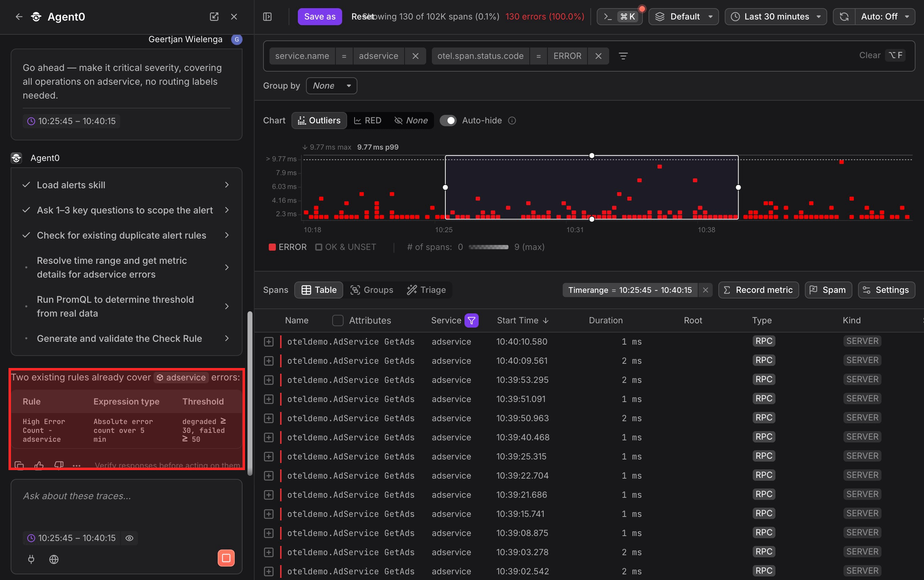Open the Last 30 minutes time dropdown

pos(775,17)
